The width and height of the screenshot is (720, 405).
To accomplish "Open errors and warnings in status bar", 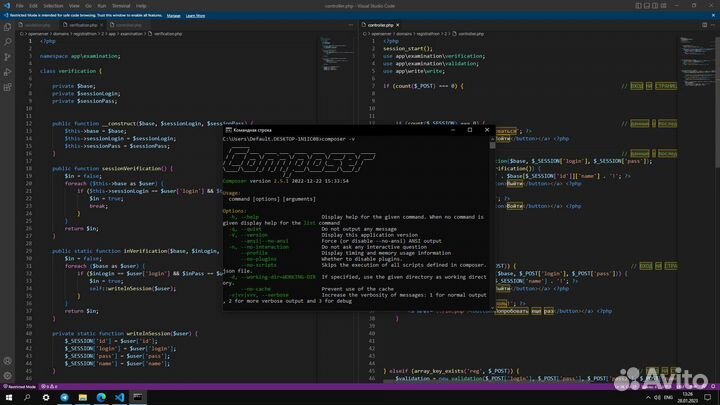I will (x=49, y=387).
